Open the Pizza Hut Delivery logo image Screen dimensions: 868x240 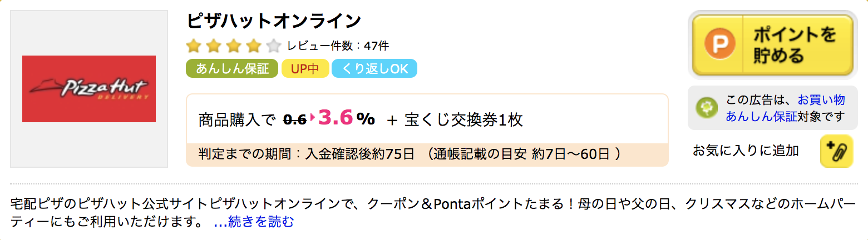pos(89,89)
